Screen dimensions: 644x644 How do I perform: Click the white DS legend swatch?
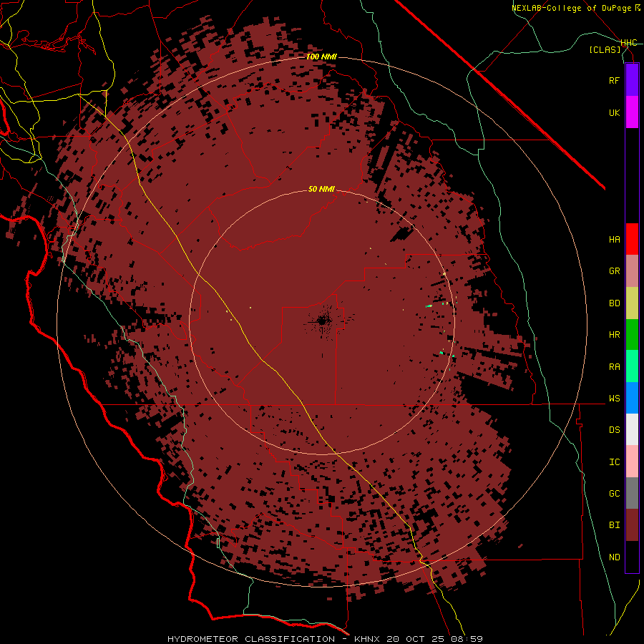click(x=632, y=430)
